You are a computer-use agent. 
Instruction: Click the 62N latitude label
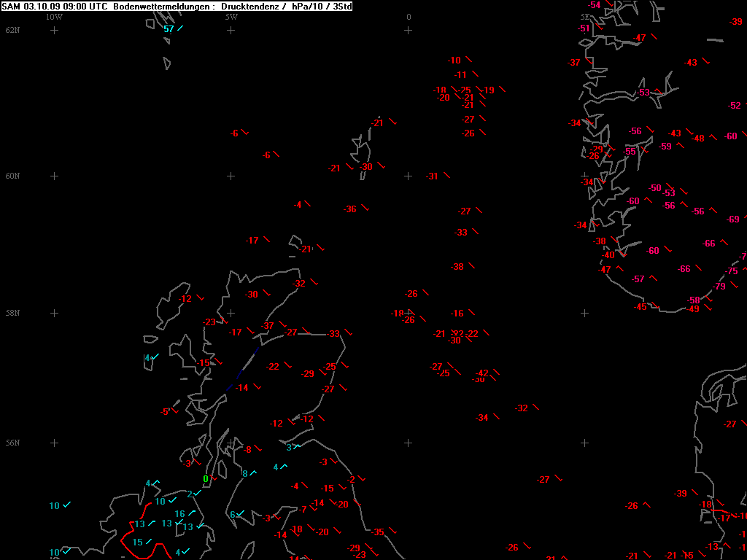pyautogui.click(x=12, y=30)
